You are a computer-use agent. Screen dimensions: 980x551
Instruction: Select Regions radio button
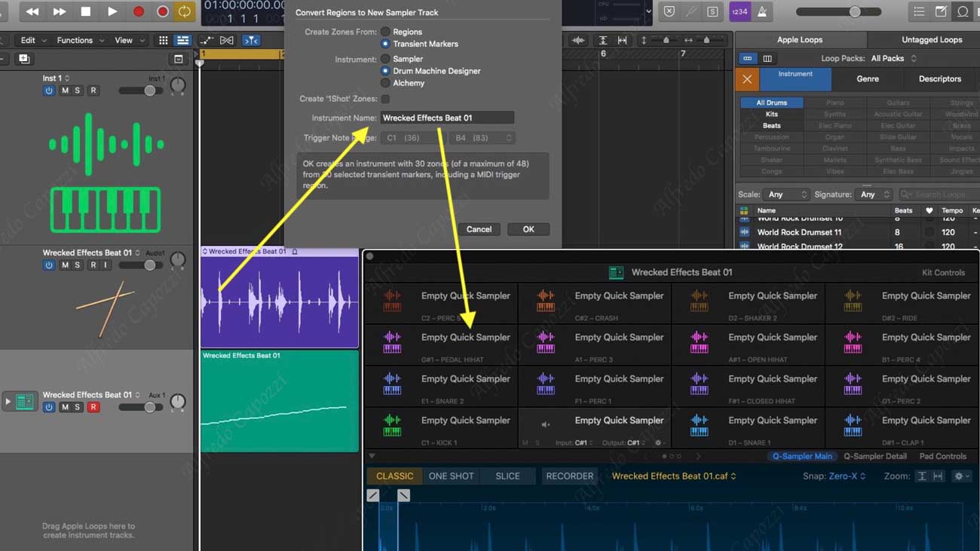[x=385, y=32]
